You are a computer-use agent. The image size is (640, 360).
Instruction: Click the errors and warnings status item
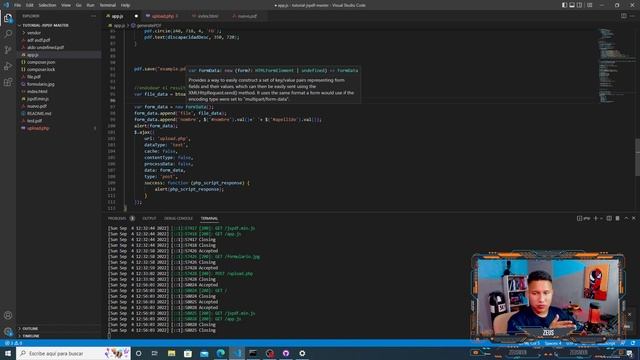(13, 343)
